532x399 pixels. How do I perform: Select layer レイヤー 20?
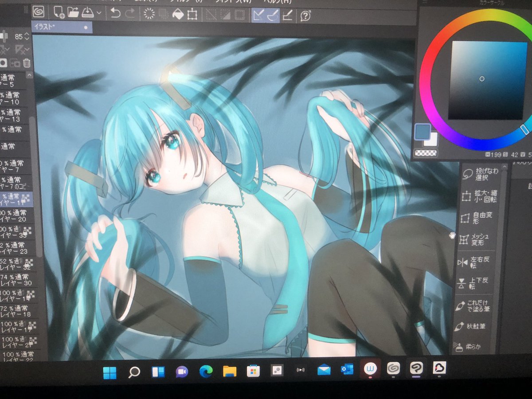point(16,216)
